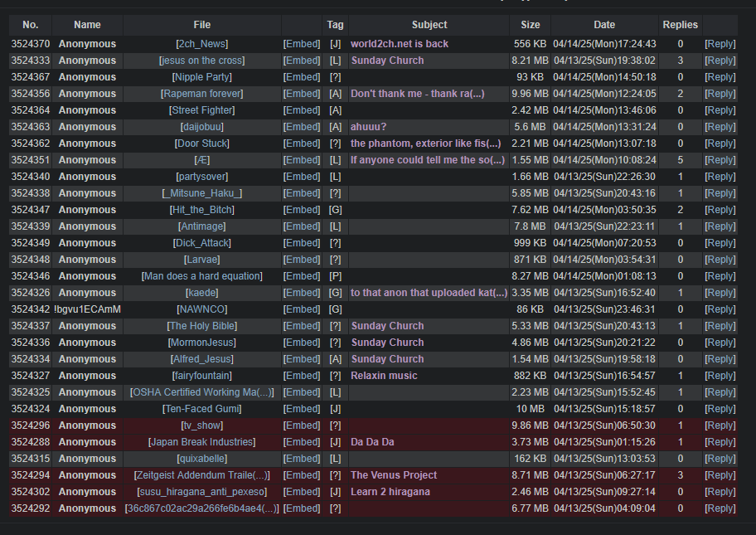
Task: Open the _Mitsune_Haku_ file link
Action: [202, 193]
